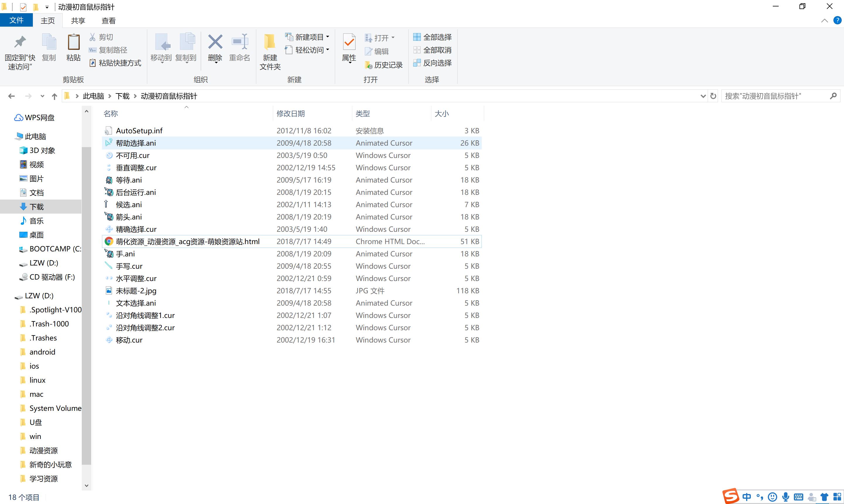Screen dimensions: 844x504
Task: Click the refresh button in the address bar
Action: point(713,96)
